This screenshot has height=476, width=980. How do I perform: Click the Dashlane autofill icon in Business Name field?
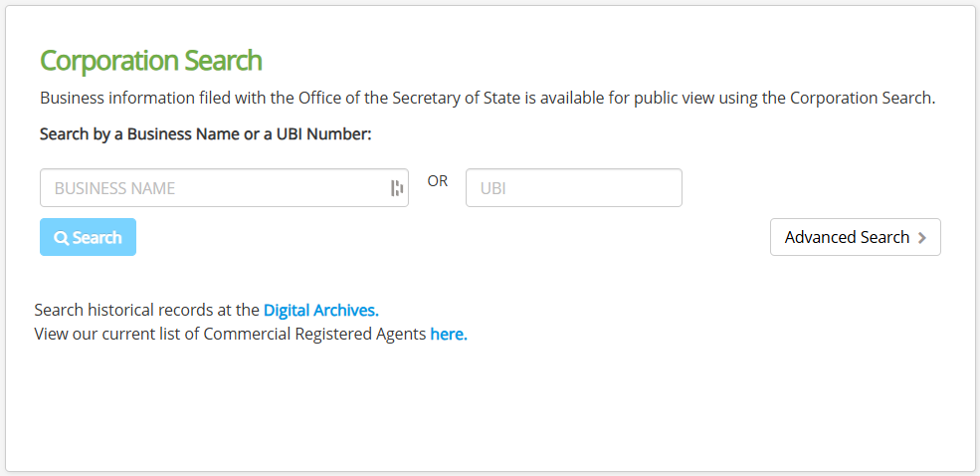click(x=397, y=187)
